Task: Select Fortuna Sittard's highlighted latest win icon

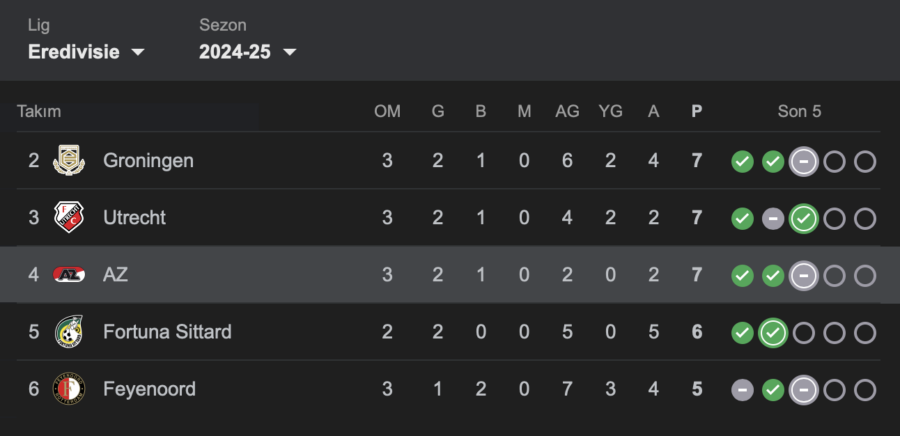Action: tap(773, 333)
